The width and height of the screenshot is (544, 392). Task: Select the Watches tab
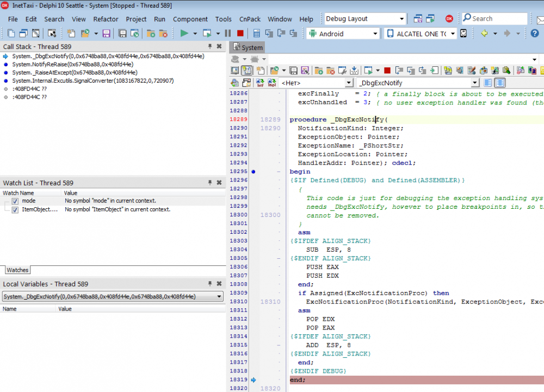coord(17,270)
